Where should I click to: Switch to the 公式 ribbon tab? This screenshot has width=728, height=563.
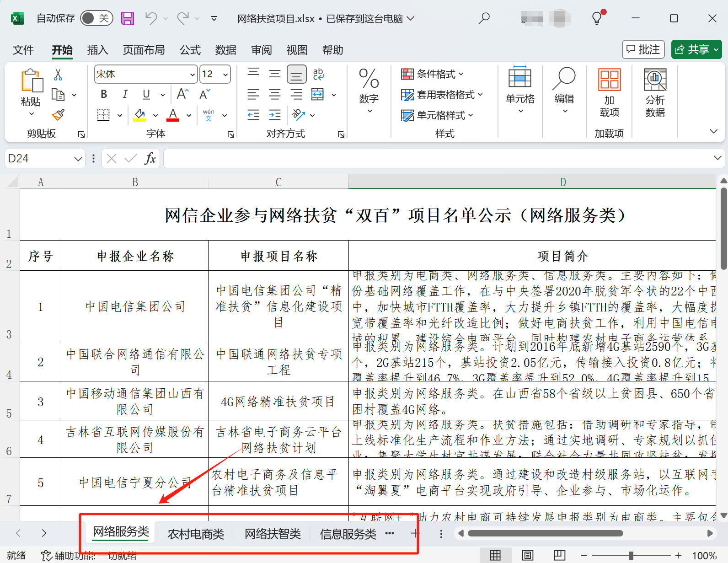tap(190, 50)
